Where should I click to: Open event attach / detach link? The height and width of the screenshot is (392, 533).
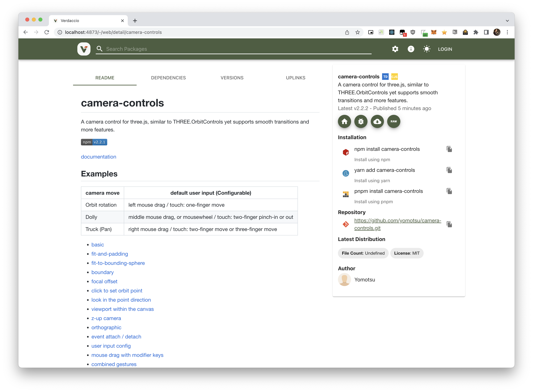point(116,337)
